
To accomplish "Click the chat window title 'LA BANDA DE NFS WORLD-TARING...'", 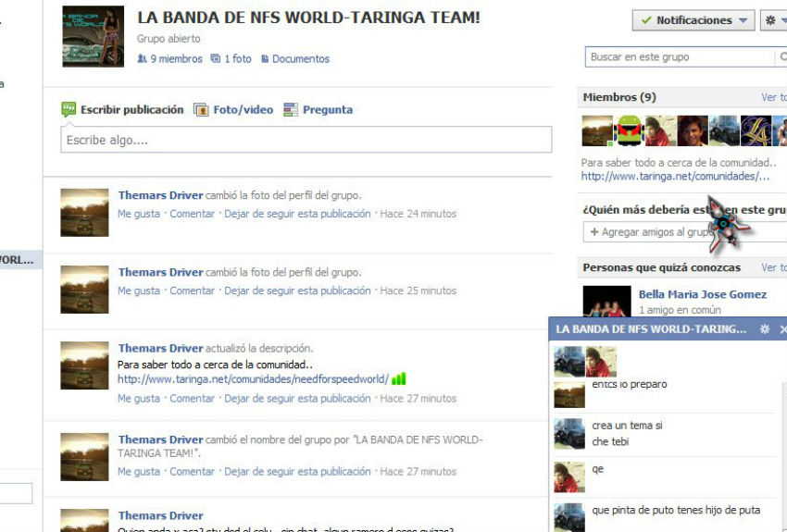I will pos(651,329).
